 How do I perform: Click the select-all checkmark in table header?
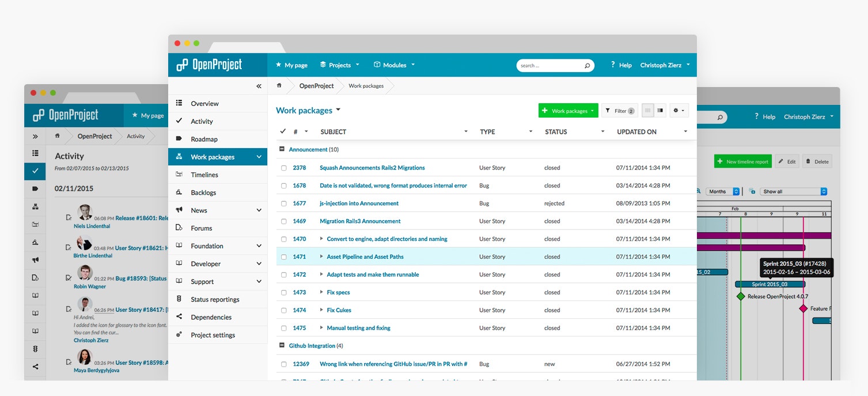[x=283, y=131]
